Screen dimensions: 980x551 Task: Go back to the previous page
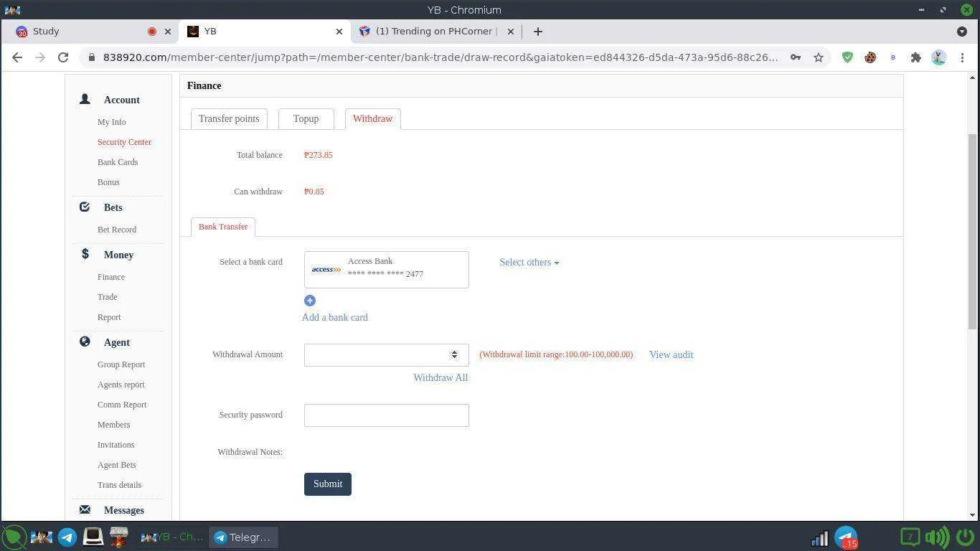(x=17, y=57)
